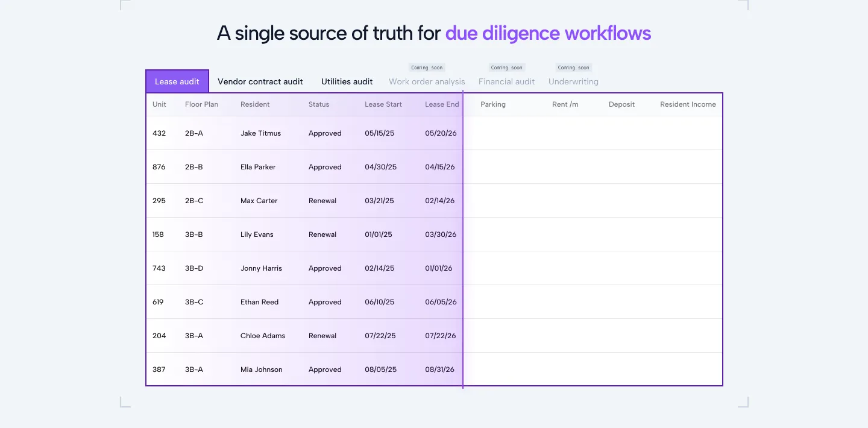Click lease end date 04/15/26

tap(440, 167)
